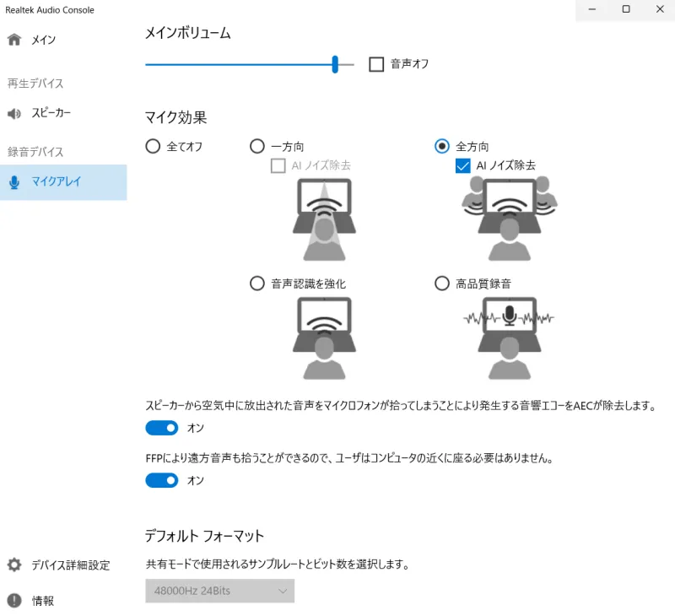Image resolution: width=675 pixels, height=616 pixels.
Task: Select 高品質録音 recording mode
Action: click(x=441, y=284)
